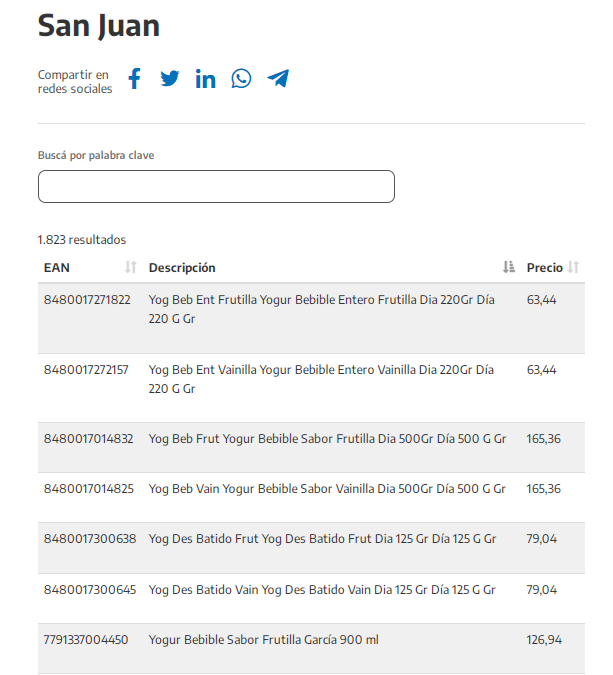Focus the keyword search box
613x675 pixels.
(216, 187)
